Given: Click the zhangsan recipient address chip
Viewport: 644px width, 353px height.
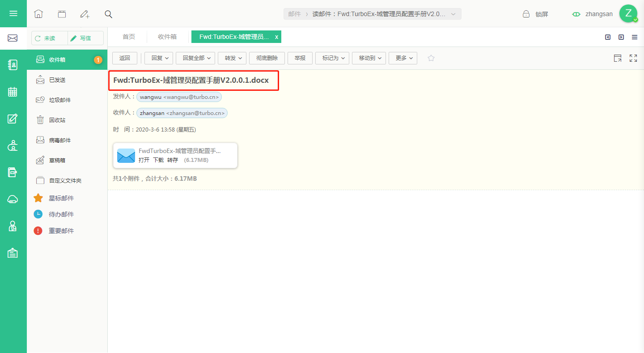Looking at the screenshot, I should pos(182,113).
